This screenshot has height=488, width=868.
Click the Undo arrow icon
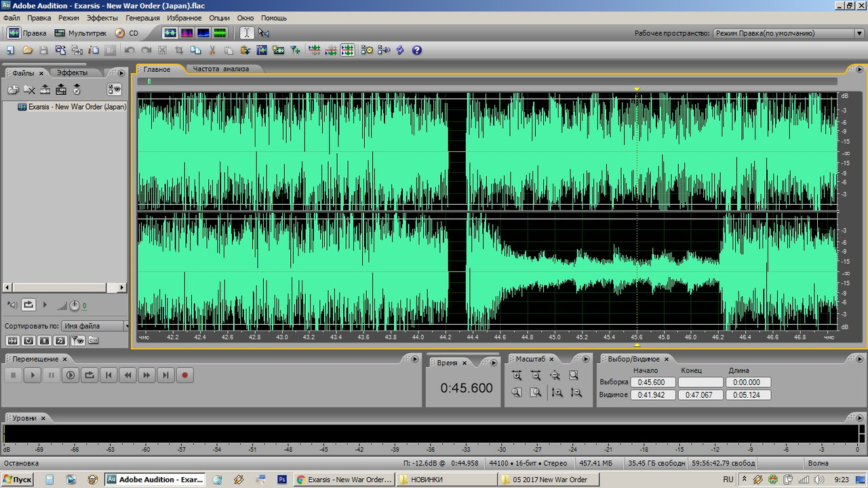tap(130, 50)
